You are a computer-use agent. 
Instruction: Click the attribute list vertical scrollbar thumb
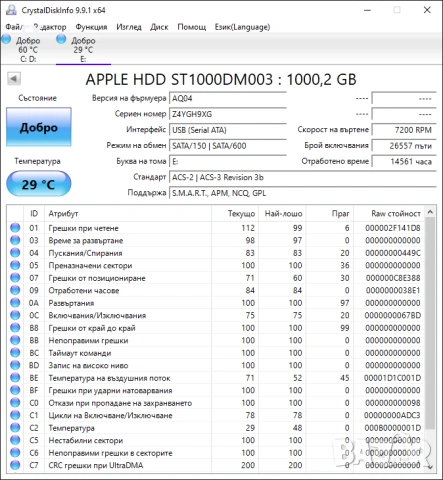pyautogui.click(x=430, y=323)
